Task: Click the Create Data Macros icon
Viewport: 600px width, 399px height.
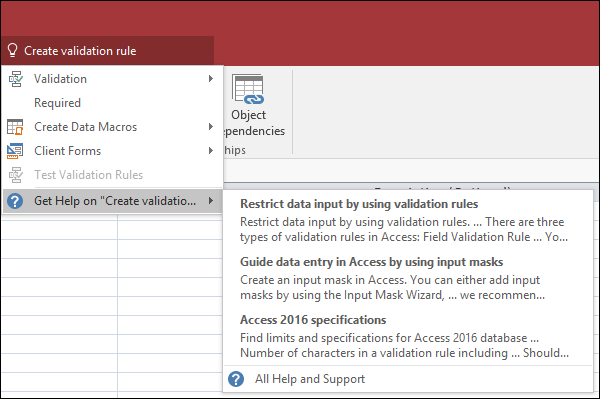Action: tap(15, 127)
